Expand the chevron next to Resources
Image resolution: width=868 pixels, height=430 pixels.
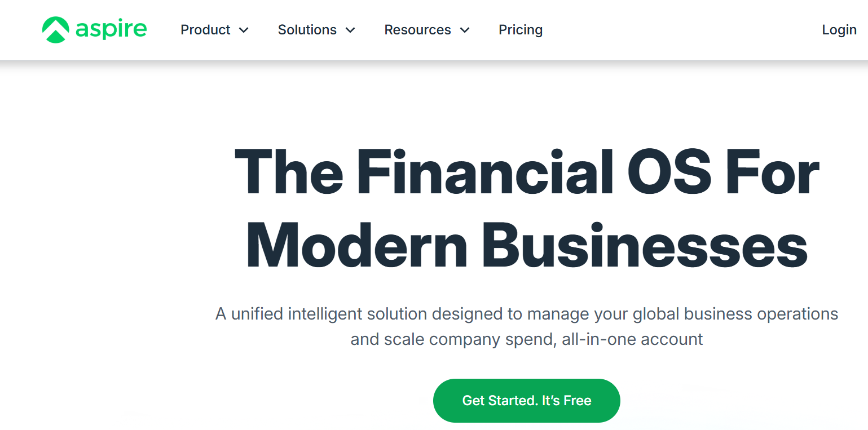click(x=465, y=30)
